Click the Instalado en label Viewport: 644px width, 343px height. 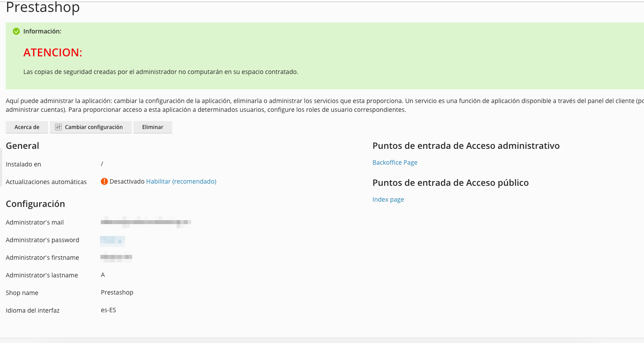point(23,164)
